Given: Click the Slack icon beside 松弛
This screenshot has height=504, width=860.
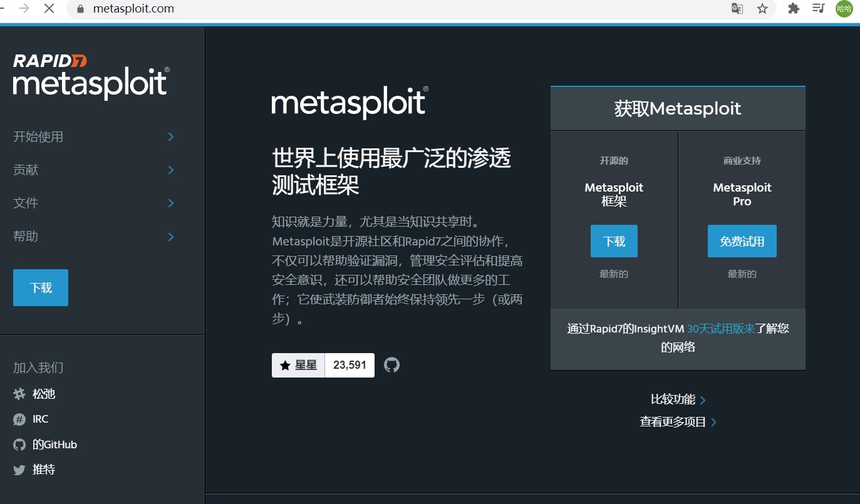Looking at the screenshot, I should (x=19, y=394).
